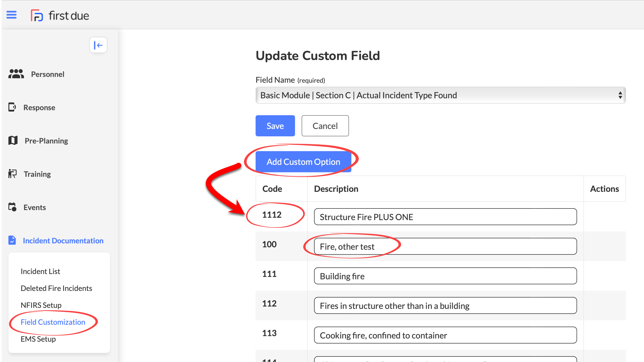
Task: Click the Description column header
Action: [x=336, y=189]
